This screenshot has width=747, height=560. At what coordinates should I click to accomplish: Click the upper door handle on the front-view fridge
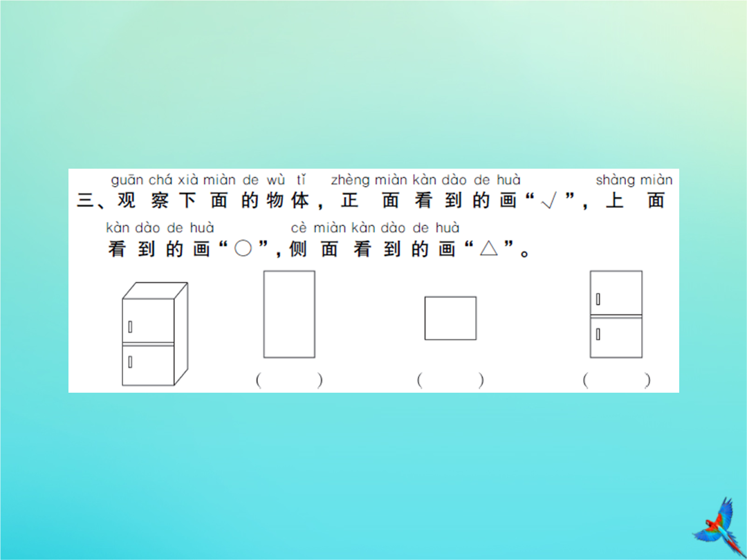tap(598, 299)
